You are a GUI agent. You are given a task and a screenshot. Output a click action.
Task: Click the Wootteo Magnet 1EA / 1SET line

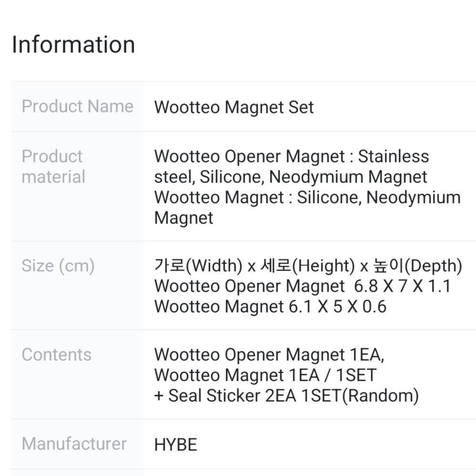pos(265,375)
